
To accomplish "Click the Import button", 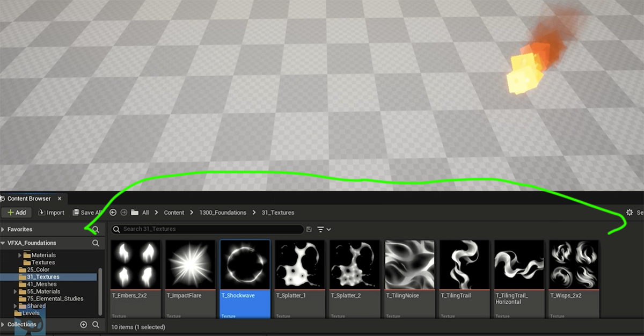I will pos(51,213).
